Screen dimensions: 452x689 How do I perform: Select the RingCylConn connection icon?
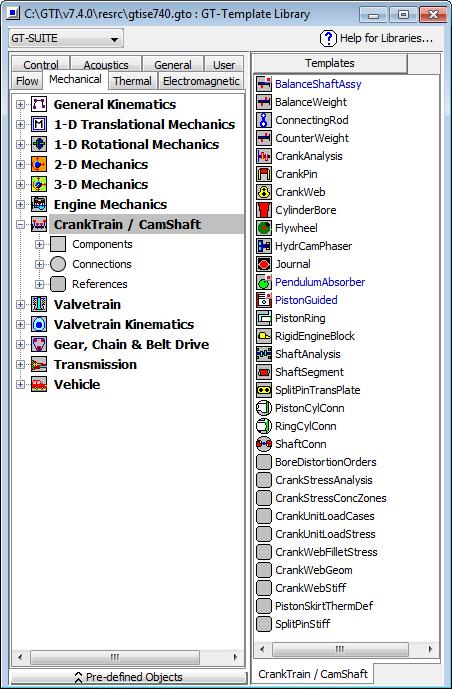tap(264, 426)
